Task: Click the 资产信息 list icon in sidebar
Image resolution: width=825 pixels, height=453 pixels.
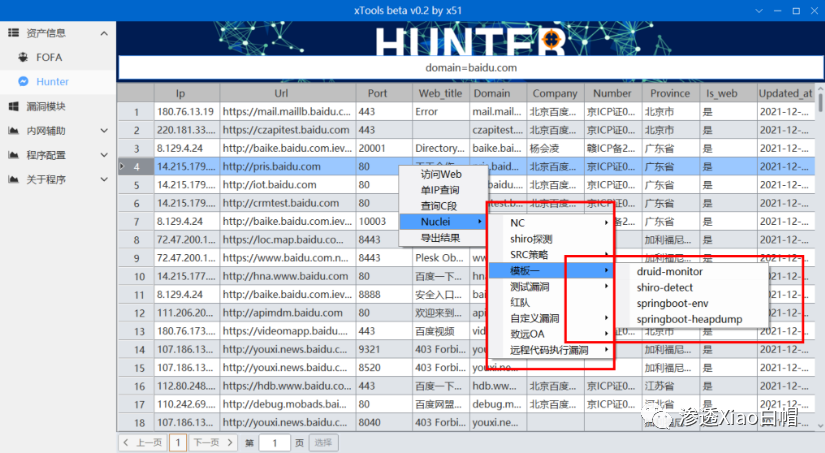Action: [14, 33]
